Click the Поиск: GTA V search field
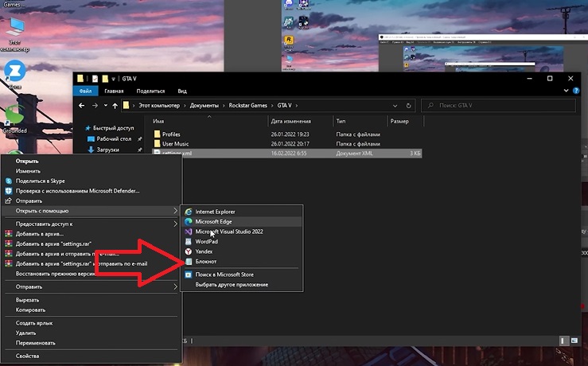Image resolution: width=588 pixels, height=366 pixels. click(x=501, y=105)
